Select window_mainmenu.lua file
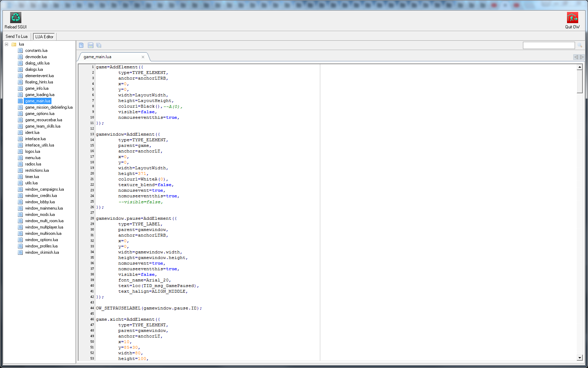 tap(44, 208)
